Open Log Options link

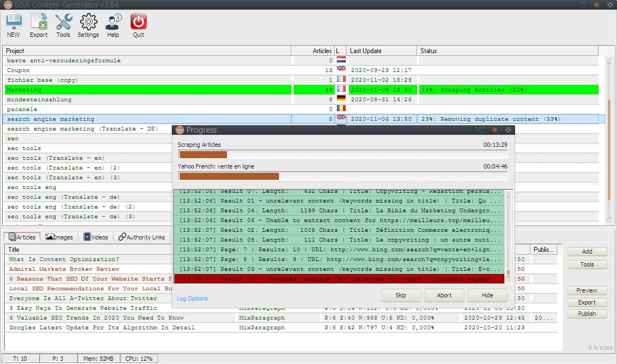[x=192, y=298]
